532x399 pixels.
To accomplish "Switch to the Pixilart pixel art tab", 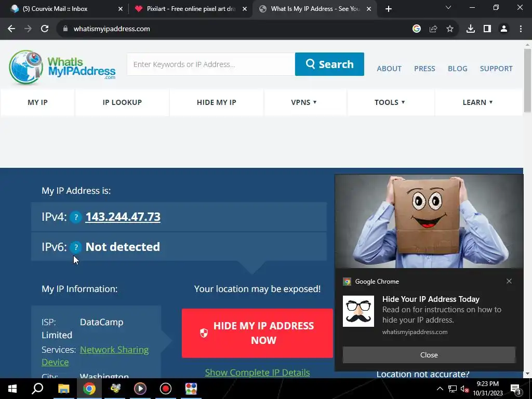I will [x=190, y=9].
